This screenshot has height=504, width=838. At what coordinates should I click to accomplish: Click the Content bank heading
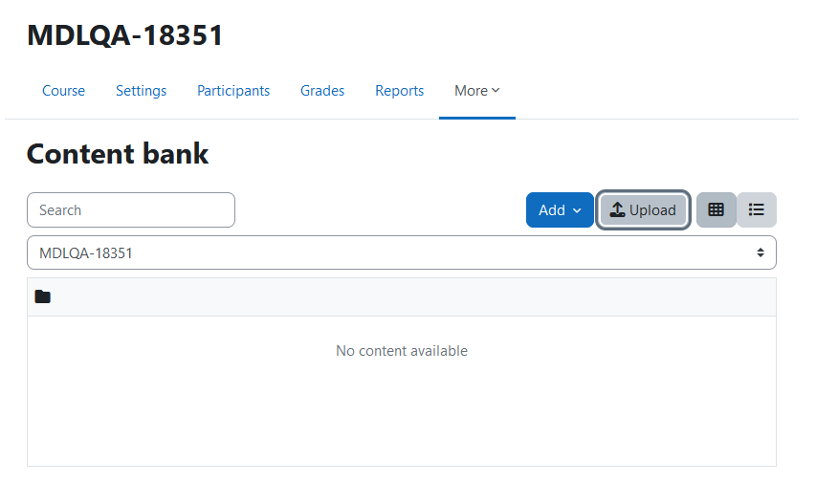(118, 154)
